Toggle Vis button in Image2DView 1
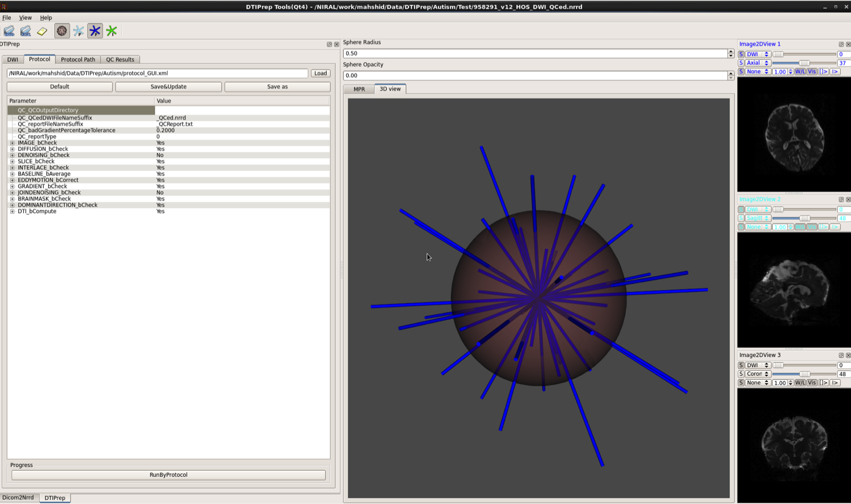The width and height of the screenshot is (851, 504). 812,71
